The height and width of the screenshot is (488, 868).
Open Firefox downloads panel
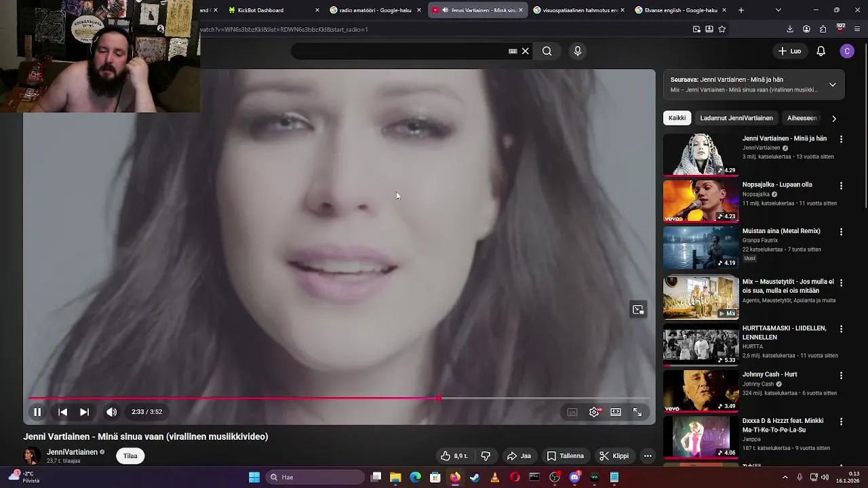point(790,29)
